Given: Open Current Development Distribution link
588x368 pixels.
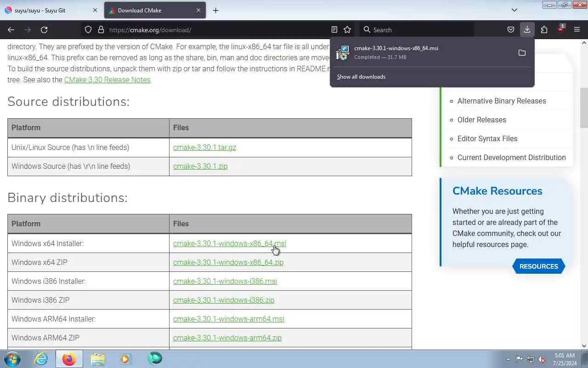Looking at the screenshot, I should (x=511, y=157).
